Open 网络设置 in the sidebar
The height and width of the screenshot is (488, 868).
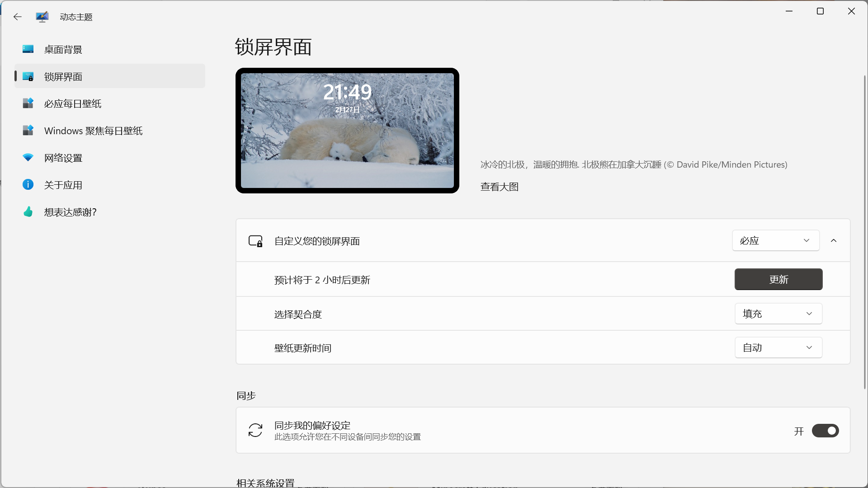coord(110,158)
